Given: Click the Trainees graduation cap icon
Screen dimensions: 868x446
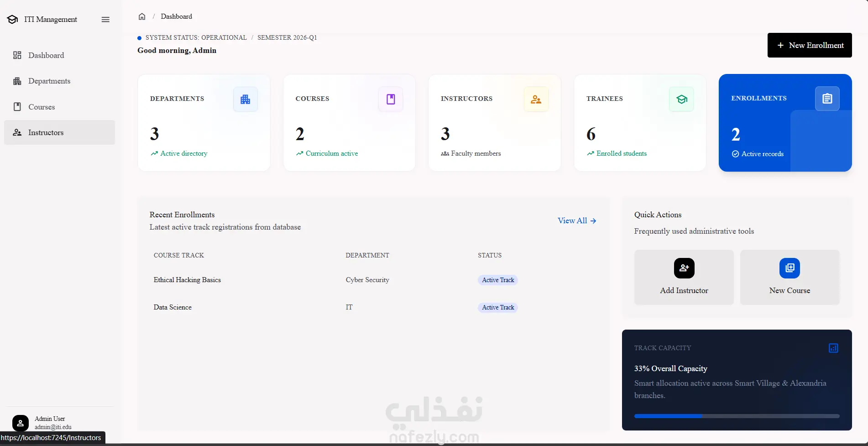Looking at the screenshot, I should (x=681, y=99).
